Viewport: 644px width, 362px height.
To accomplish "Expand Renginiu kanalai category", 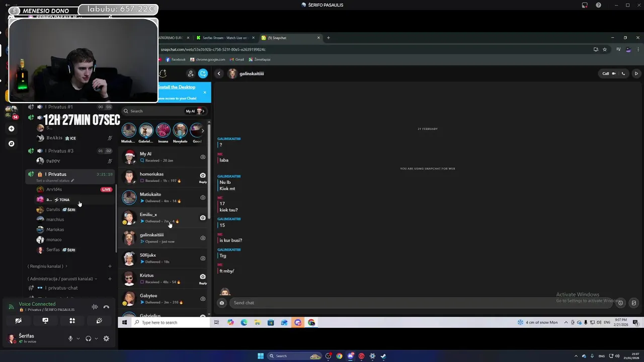I will (47, 266).
